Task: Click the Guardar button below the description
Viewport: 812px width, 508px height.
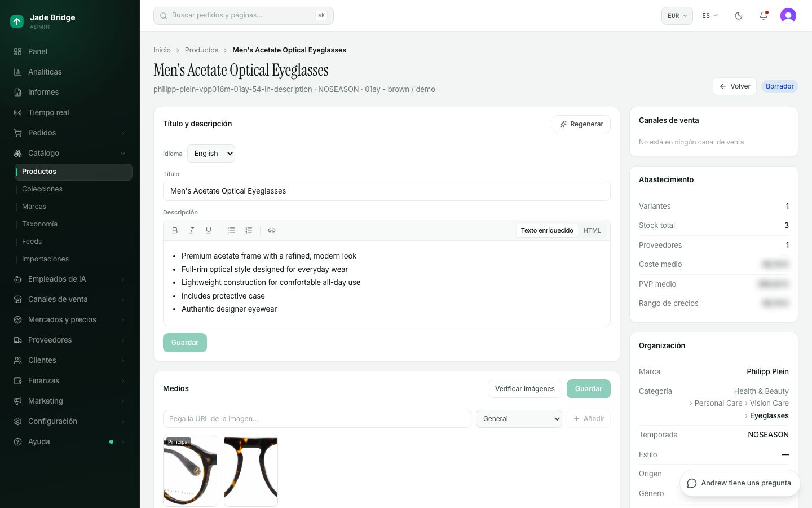Action: [x=185, y=343]
